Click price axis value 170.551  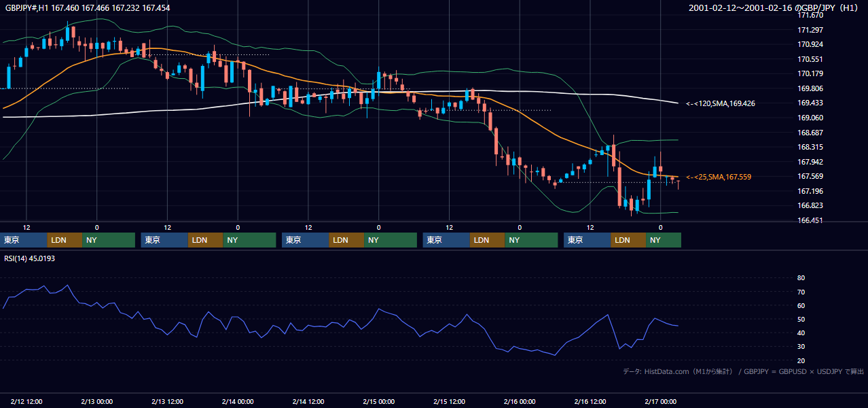(810, 59)
